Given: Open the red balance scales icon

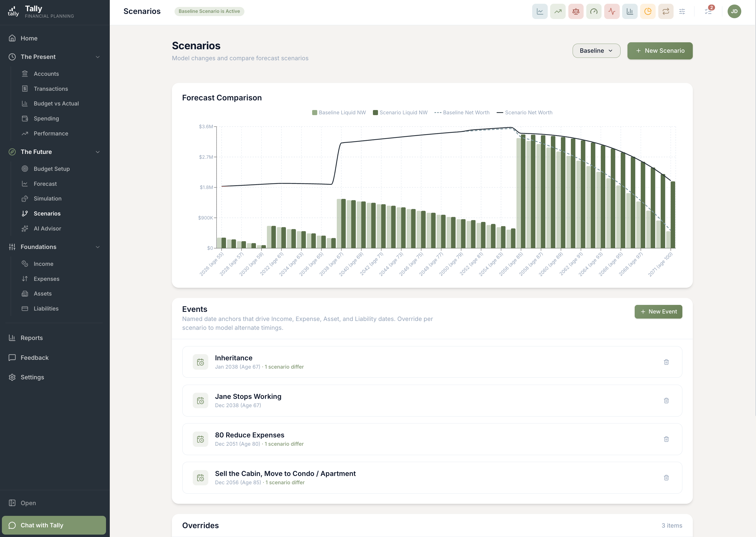Looking at the screenshot, I should tap(576, 11).
